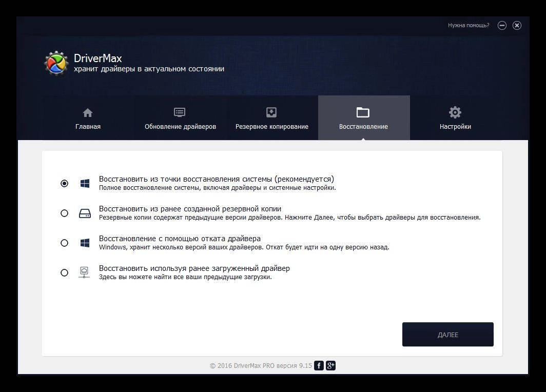Open the Восстановление tab
Viewport: 546px width, 392px height.
click(364, 117)
